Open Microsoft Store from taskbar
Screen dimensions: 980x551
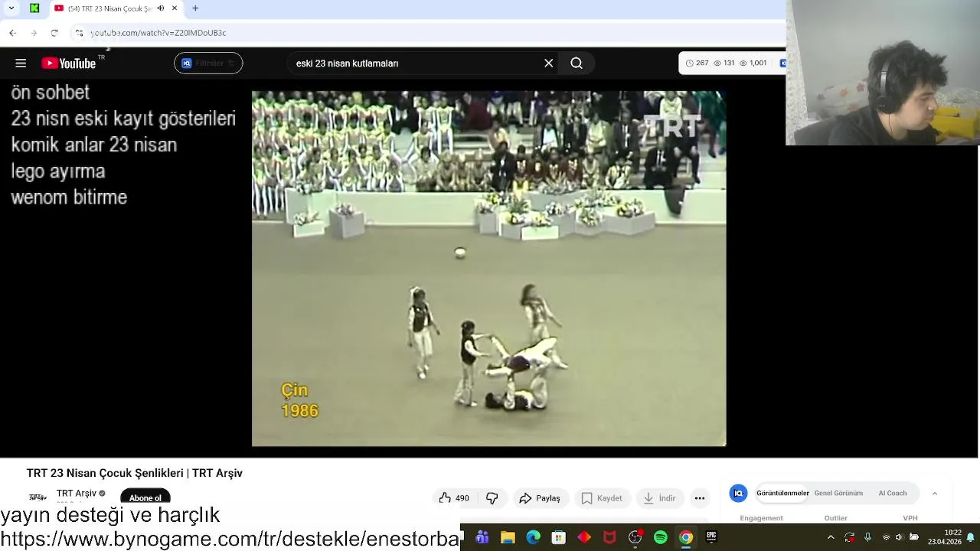pos(558,538)
